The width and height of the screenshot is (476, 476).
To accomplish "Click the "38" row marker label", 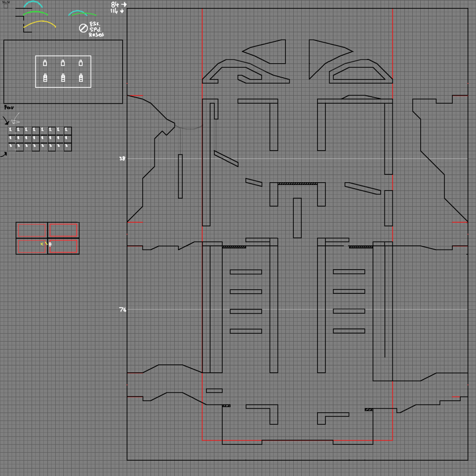I will (122, 159).
